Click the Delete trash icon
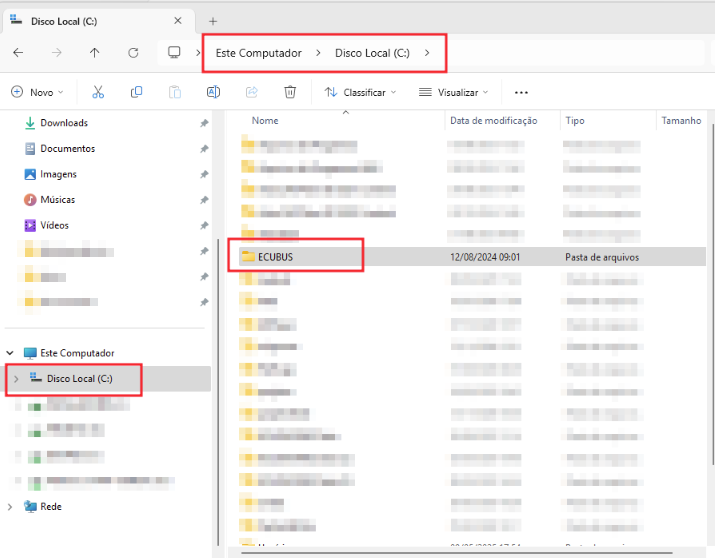717x558 pixels. [290, 92]
